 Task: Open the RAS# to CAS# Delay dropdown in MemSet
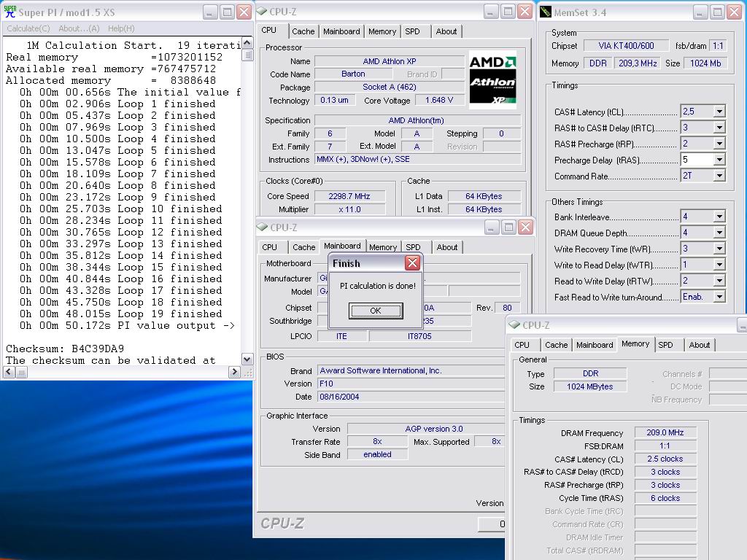coord(719,128)
